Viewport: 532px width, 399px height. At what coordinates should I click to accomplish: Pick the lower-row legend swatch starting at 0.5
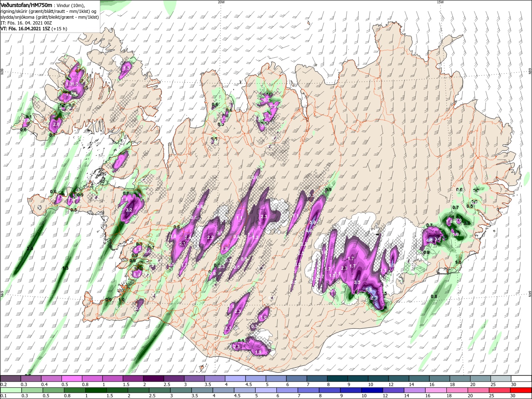[53, 390]
